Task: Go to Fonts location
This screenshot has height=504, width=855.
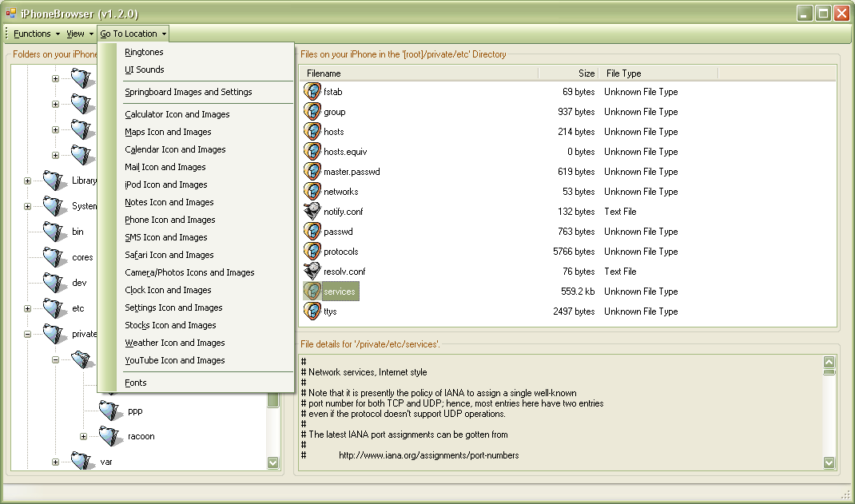Action: pyautogui.click(x=135, y=383)
